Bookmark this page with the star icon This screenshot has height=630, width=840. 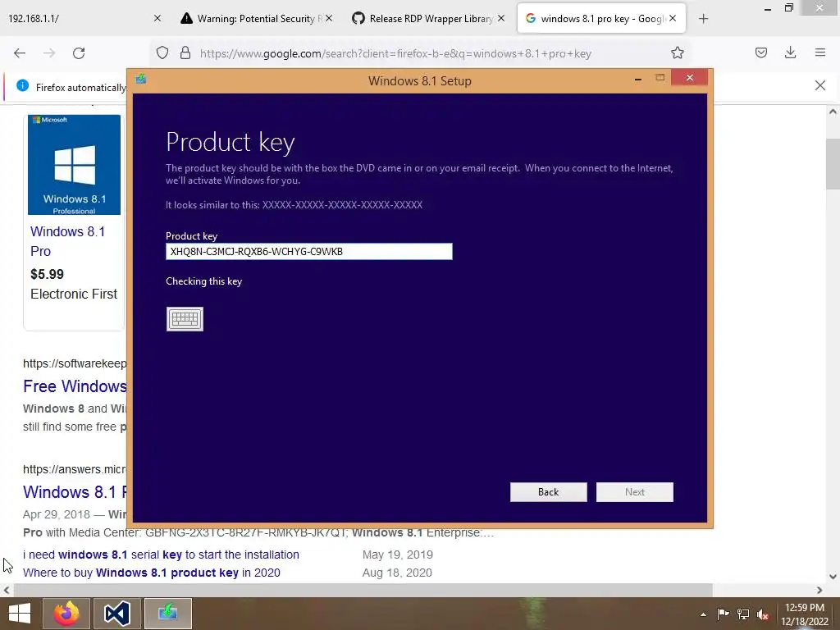pos(677,53)
